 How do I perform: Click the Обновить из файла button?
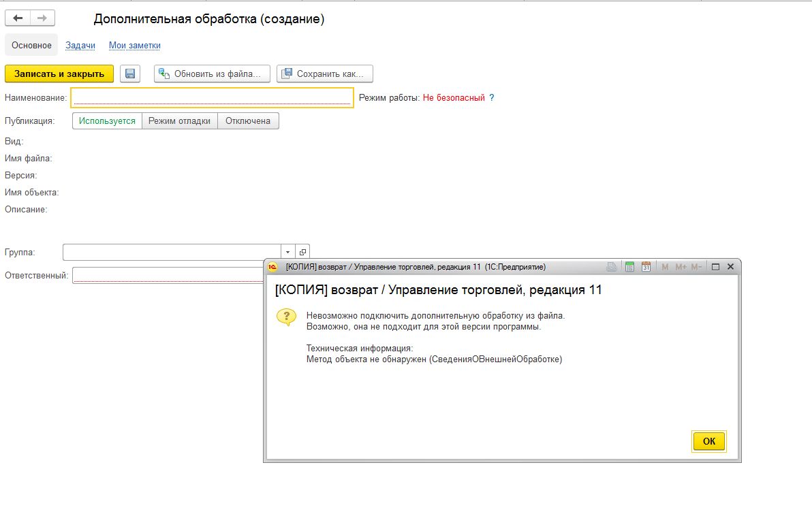point(212,74)
